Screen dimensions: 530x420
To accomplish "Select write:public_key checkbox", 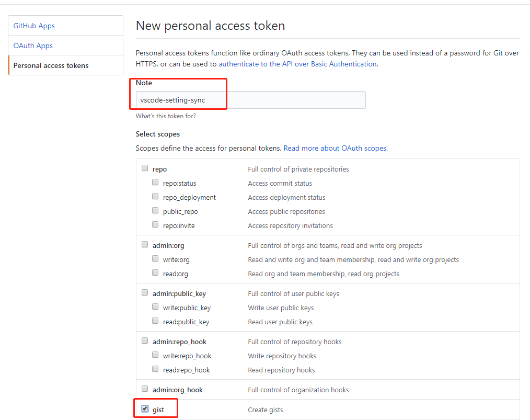I will tap(155, 307).
